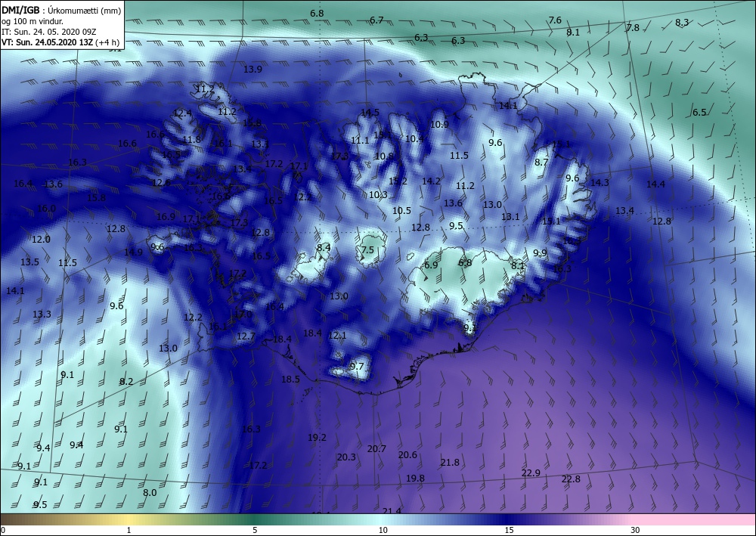Viewport: 756px width, 536px height.
Task: Click the 10.5 value in central north
Action: [x=401, y=211]
